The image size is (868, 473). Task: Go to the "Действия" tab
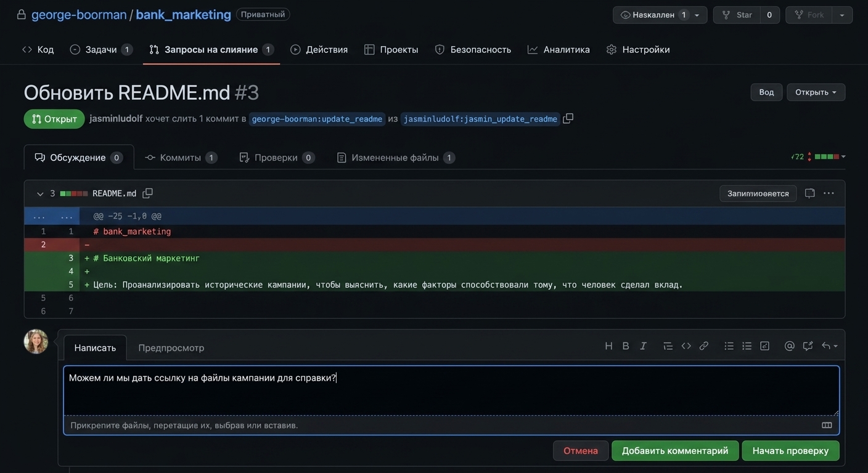click(x=319, y=49)
